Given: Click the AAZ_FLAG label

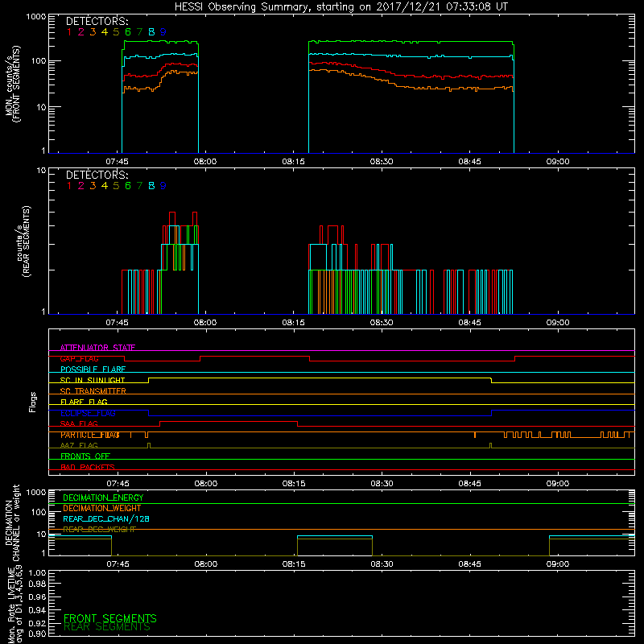Looking at the screenshot, I should click(x=79, y=446).
